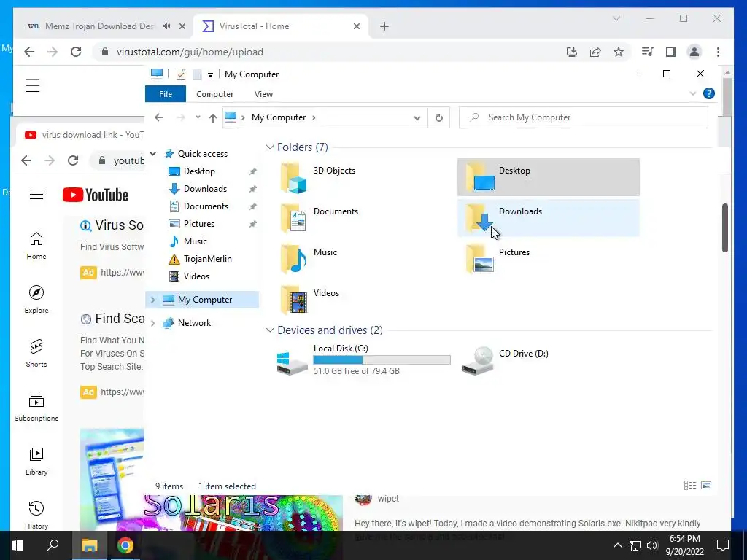
Task: Collapse the Quick access tree node
Action: (153, 154)
